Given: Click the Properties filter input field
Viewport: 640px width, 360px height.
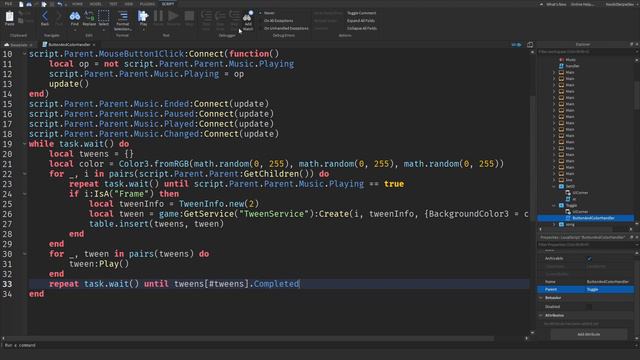Looking at the screenshot, I should pos(585,244).
